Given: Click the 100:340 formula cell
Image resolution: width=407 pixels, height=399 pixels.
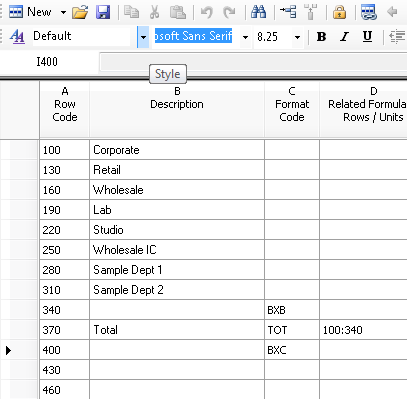Looking at the screenshot, I should 363,330.
